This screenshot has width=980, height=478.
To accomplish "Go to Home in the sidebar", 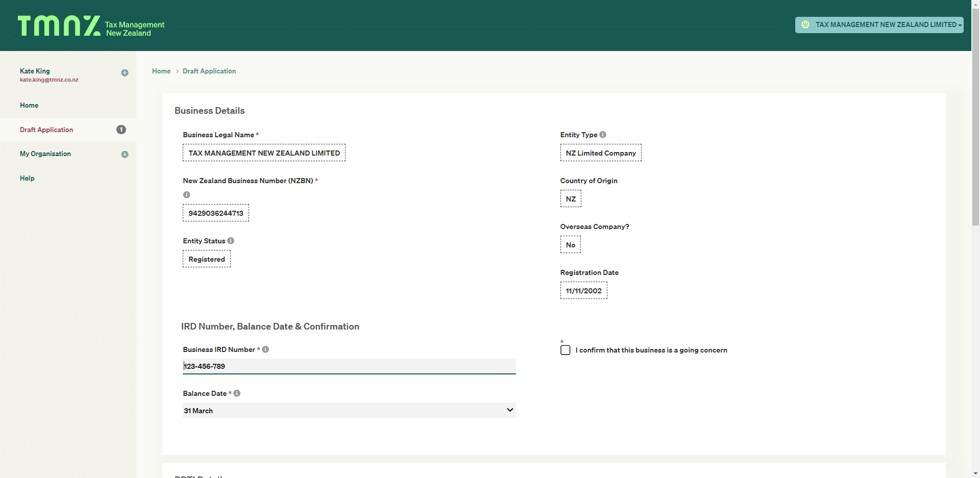I will tap(29, 105).
